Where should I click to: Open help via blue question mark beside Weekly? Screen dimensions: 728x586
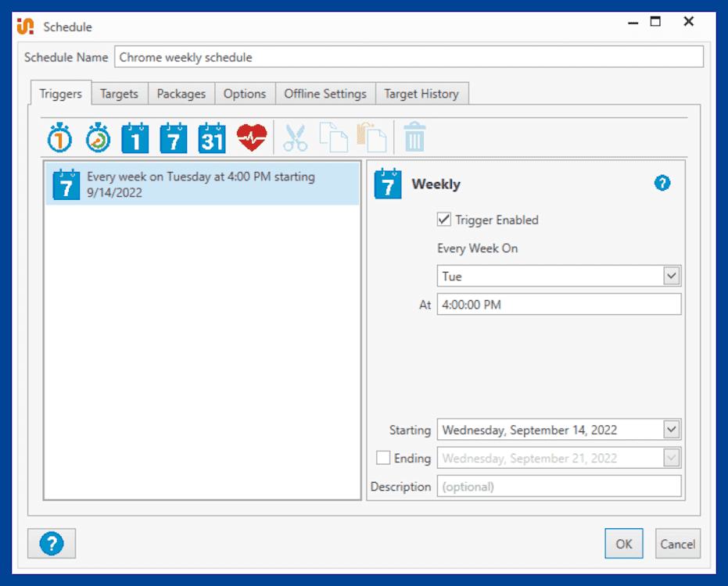pos(662,183)
